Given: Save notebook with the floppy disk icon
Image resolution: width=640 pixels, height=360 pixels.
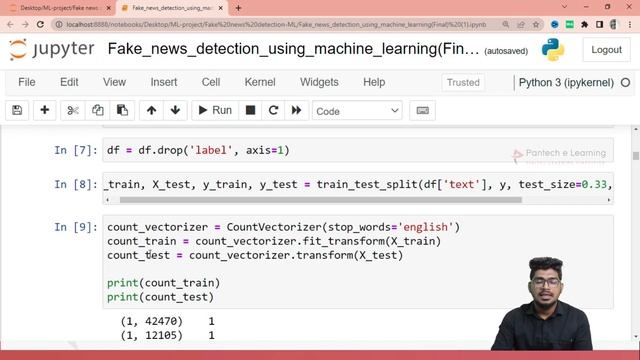Looking at the screenshot, I should point(17,110).
